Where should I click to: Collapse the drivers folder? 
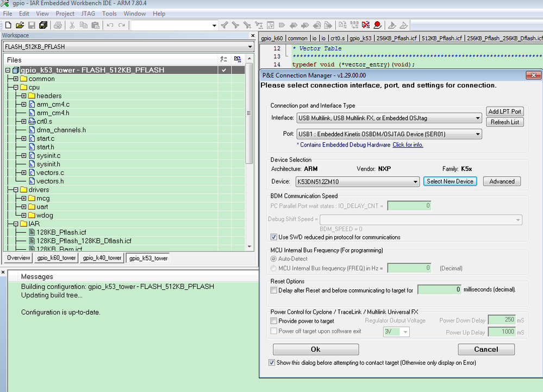click(x=16, y=189)
